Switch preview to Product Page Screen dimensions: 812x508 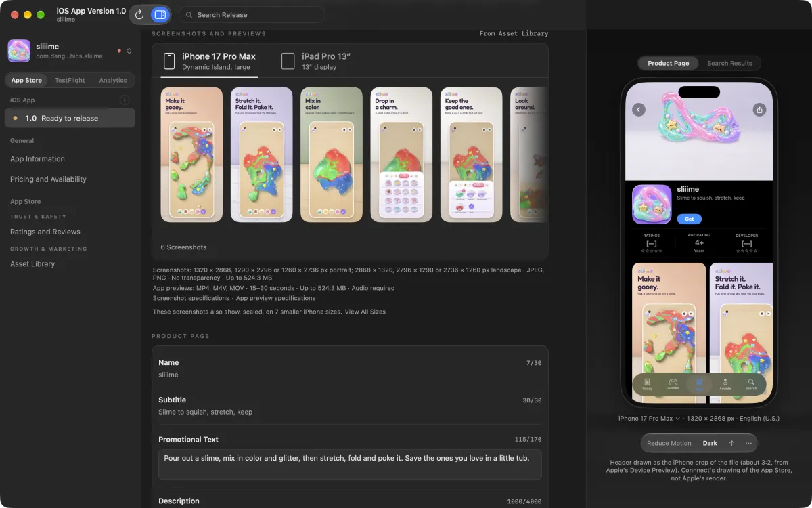coord(668,63)
